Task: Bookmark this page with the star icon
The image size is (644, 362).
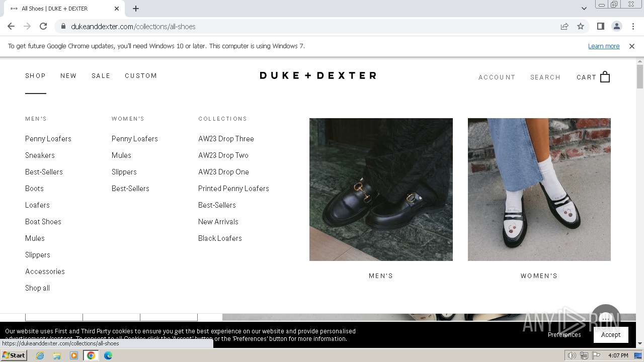Action: (581, 26)
